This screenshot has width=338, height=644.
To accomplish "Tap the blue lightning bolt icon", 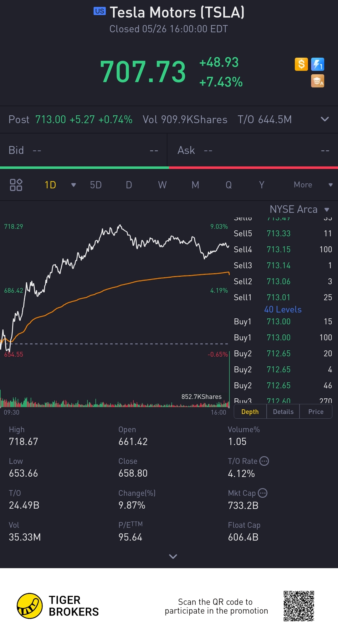I will [317, 64].
